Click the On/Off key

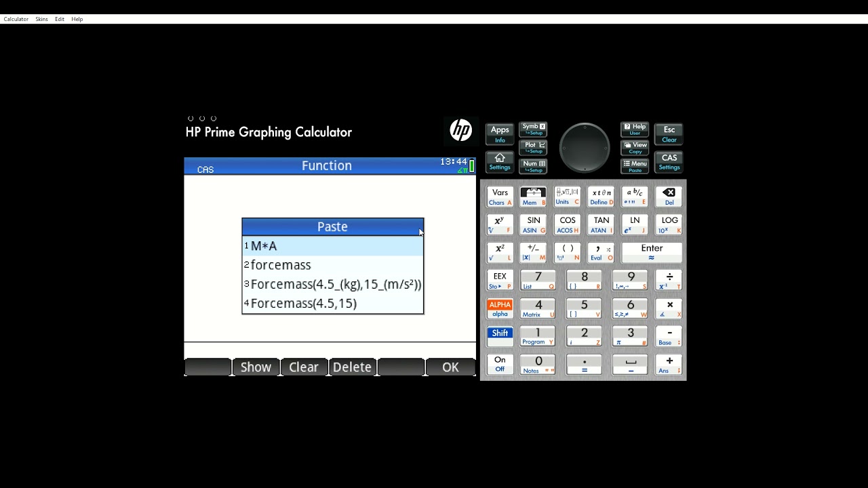click(x=500, y=364)
